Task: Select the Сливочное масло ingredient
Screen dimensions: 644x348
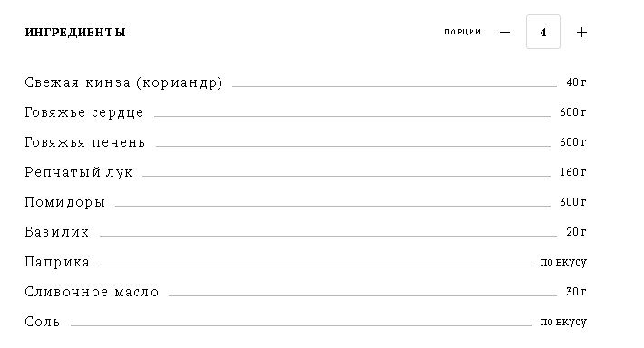Action: [x=92, y=292]
